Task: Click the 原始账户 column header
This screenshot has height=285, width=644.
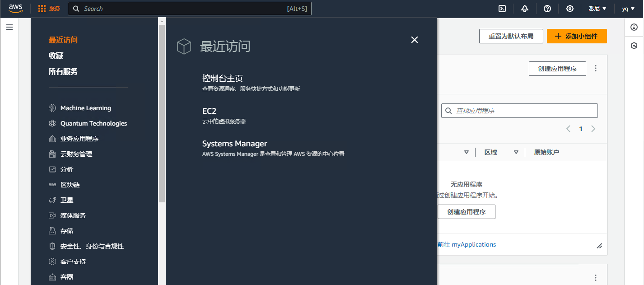Action: [x=546, y=152]
